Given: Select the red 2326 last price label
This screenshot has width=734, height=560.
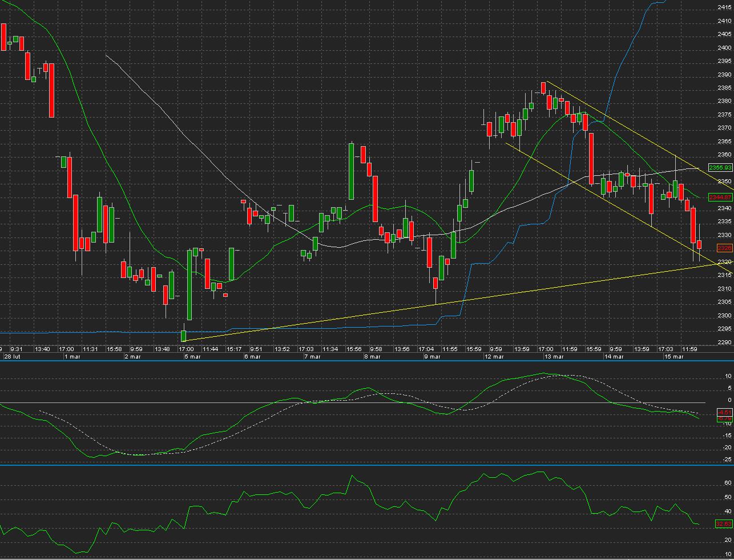Looking at the screenshot, I should (x=724, y=248).
